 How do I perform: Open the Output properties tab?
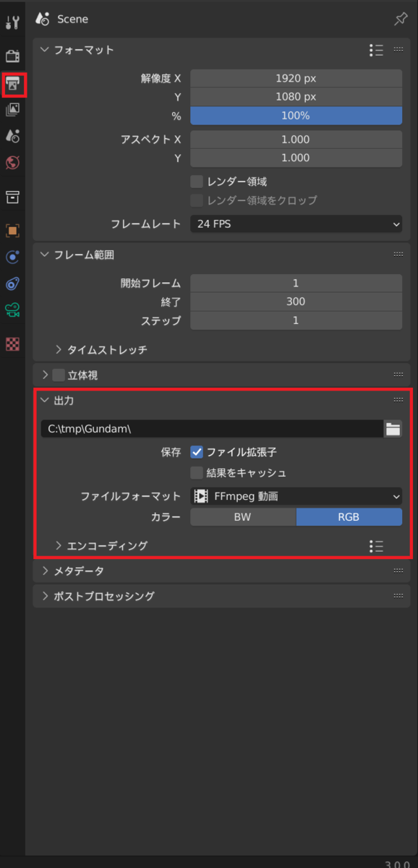point(12,85)
